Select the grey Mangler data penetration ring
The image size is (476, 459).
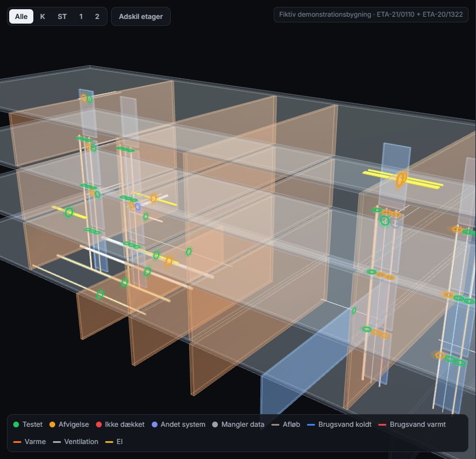pyautogui.click(x=395, y=224)
